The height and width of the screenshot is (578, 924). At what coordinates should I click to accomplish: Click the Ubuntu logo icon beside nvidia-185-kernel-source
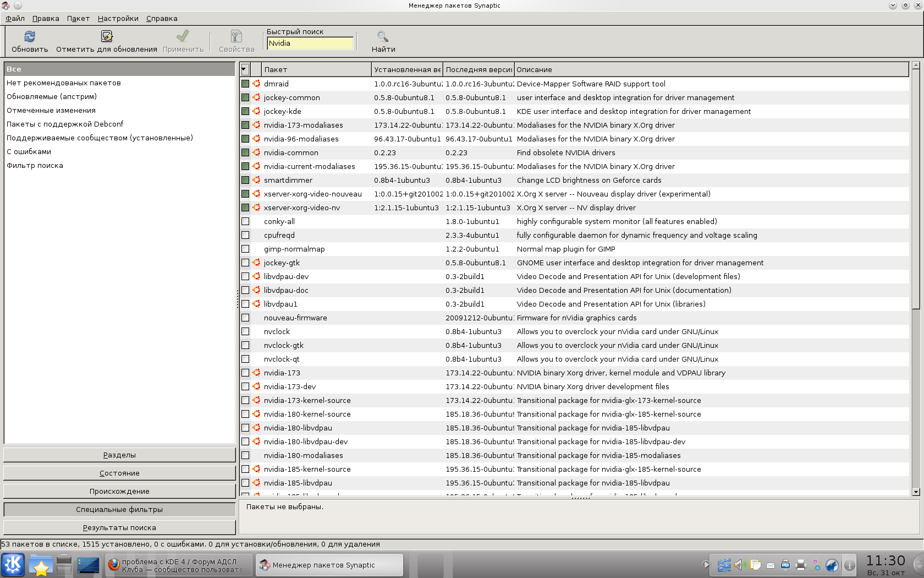click(256, 469)
